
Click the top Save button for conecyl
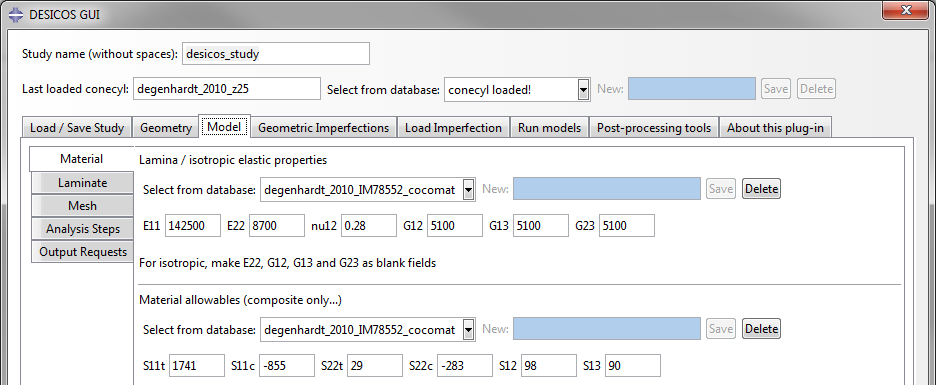(x=776, y=89)
